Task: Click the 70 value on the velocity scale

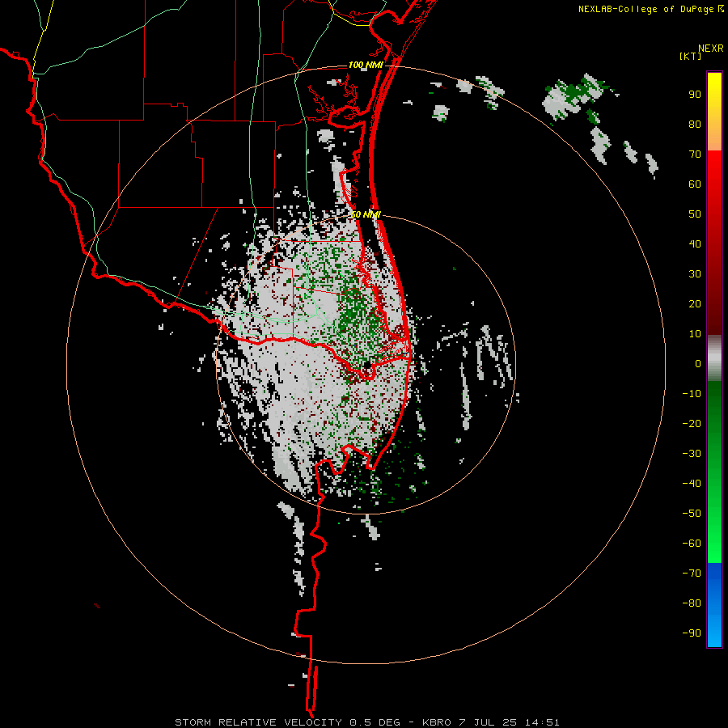Action: 695,154
